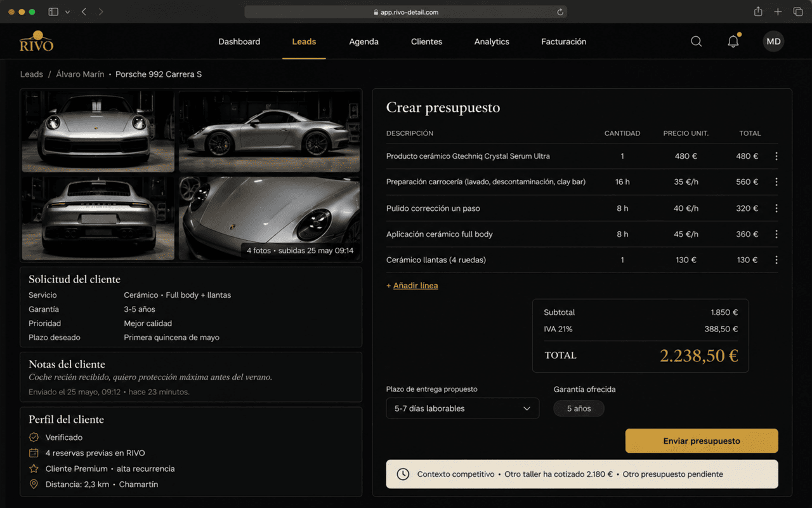Screen dimensions: 812x508
Task: Go back in Safari history
Action: point(84,12)
